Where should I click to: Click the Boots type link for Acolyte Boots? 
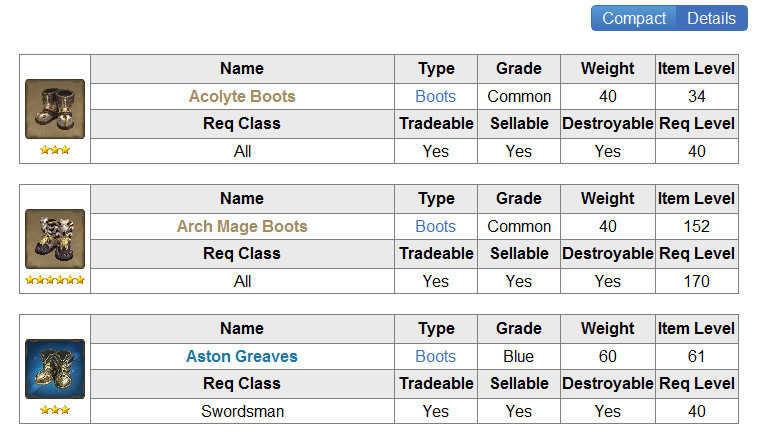click(436, 97)
